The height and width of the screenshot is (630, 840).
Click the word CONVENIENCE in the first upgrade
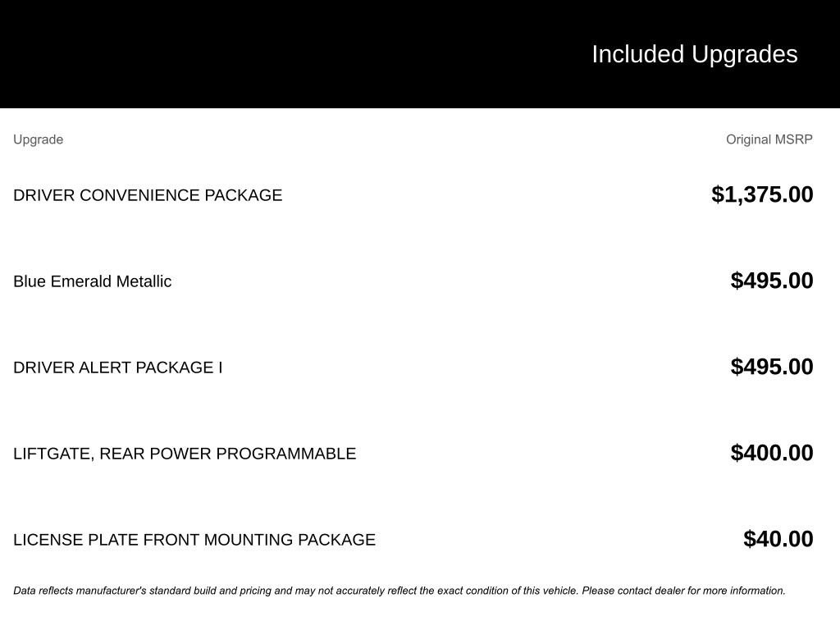139,195
